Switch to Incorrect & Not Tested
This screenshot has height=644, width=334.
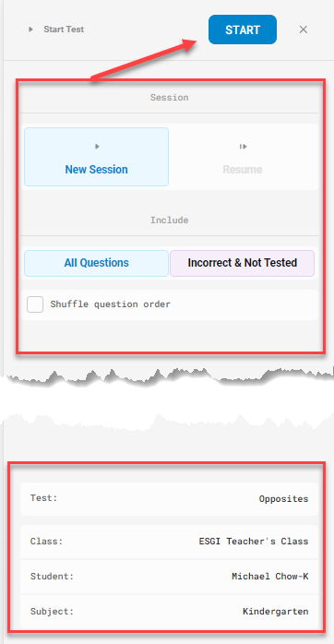(x=243, y=263)
